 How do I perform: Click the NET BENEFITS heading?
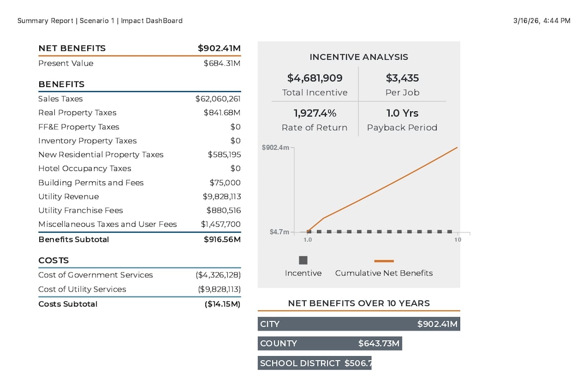[72, 48]
